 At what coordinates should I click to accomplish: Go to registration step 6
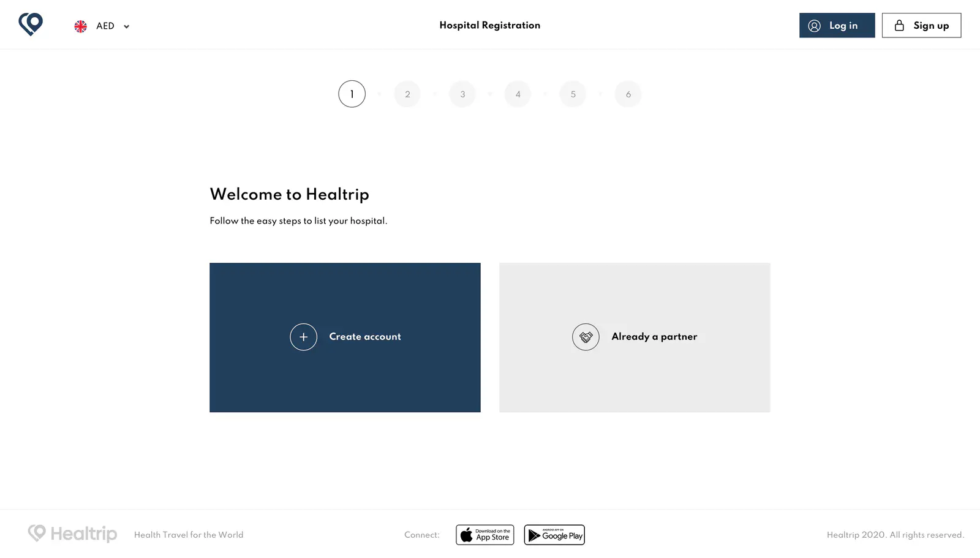click(x=628, y=94)
